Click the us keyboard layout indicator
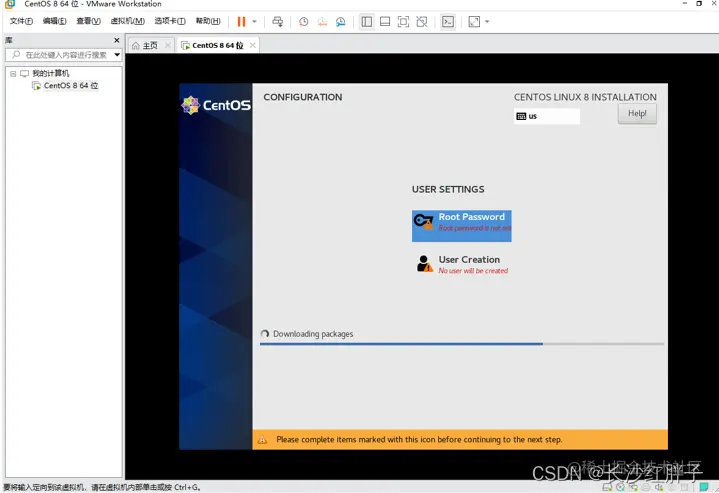This screenshot has width=719, height=493. tap(547, 116)
